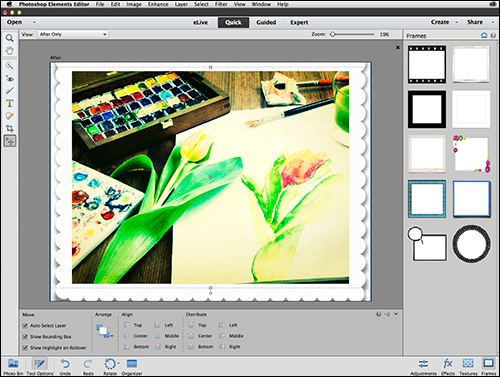Viewport: 500px width, 377px height.
Task: Open the Filter menu
Action: pos(221,4)
